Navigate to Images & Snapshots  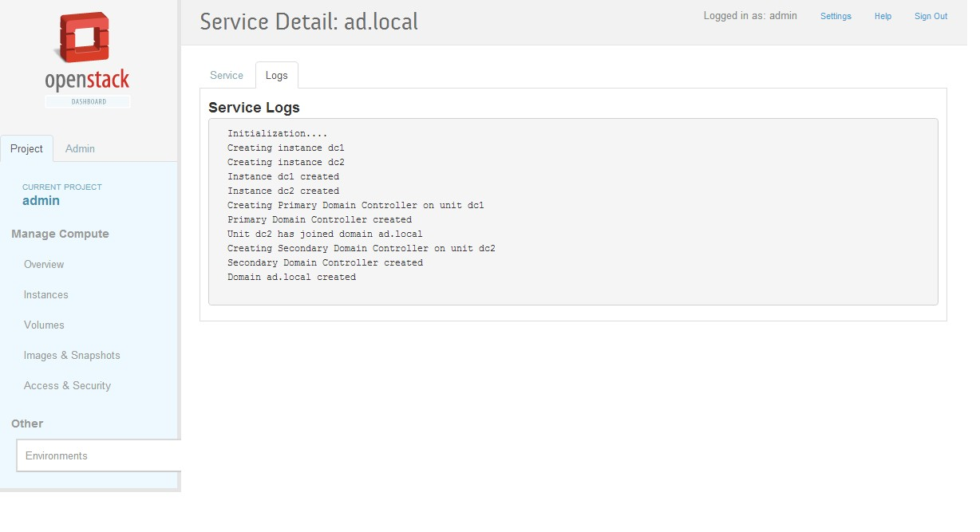click(72, 356)
